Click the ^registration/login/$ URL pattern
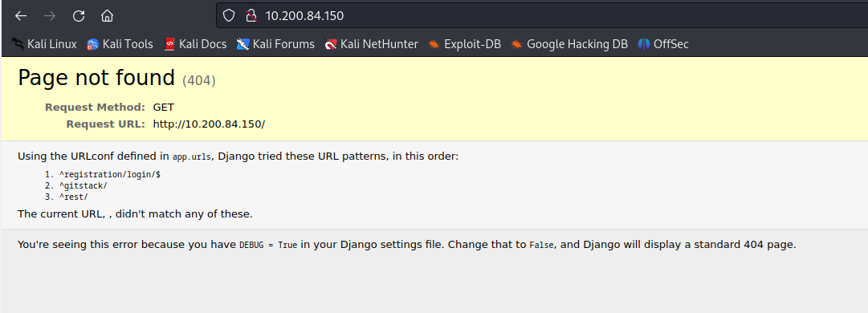Screen dimensions: 868x313 tap(110, 174)
